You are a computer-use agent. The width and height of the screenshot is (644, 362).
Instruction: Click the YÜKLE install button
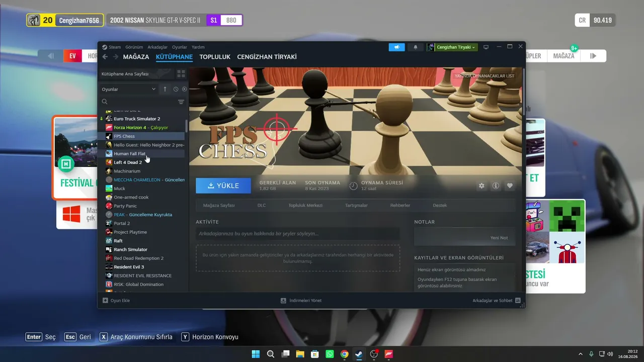(x=223, y=186)
